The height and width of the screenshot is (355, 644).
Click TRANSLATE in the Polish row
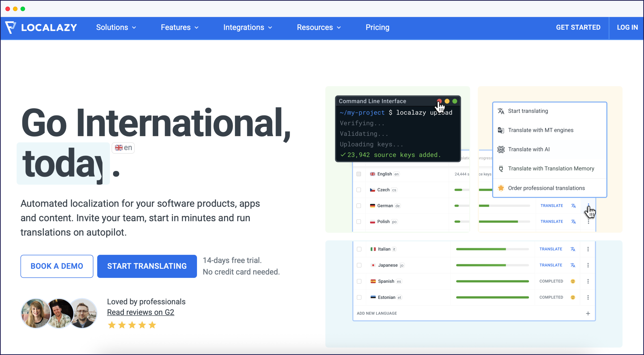[552, 222]
